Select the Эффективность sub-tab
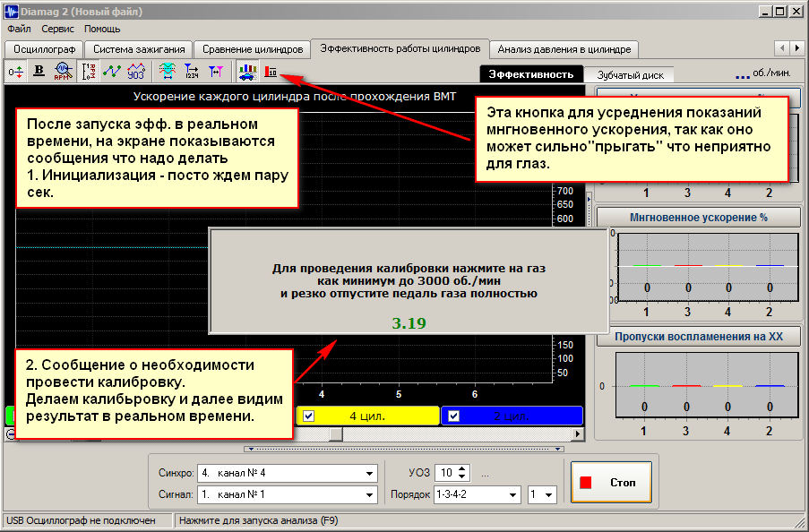The width and height of the screenshot is (809, 532). tap(531, 74)
